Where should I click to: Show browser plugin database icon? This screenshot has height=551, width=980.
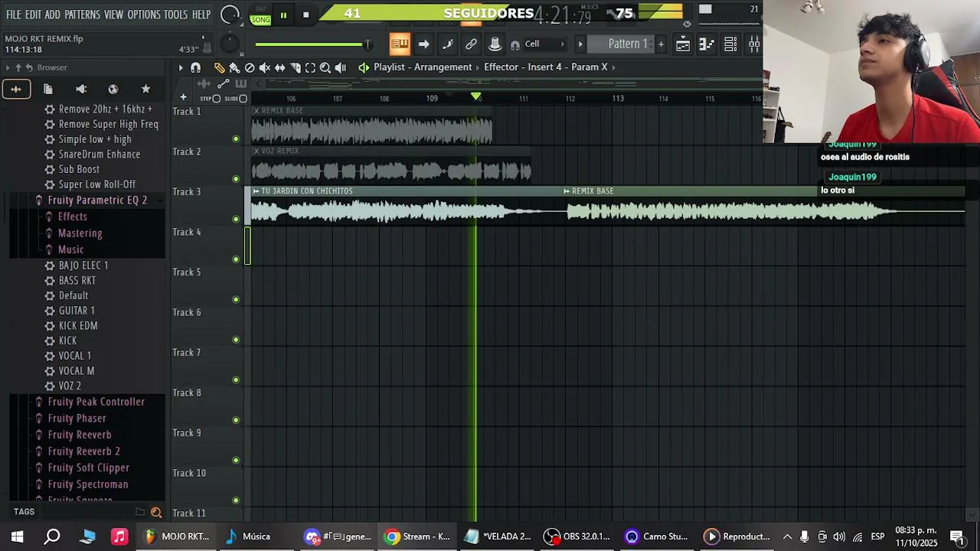(x=81, y=89)
